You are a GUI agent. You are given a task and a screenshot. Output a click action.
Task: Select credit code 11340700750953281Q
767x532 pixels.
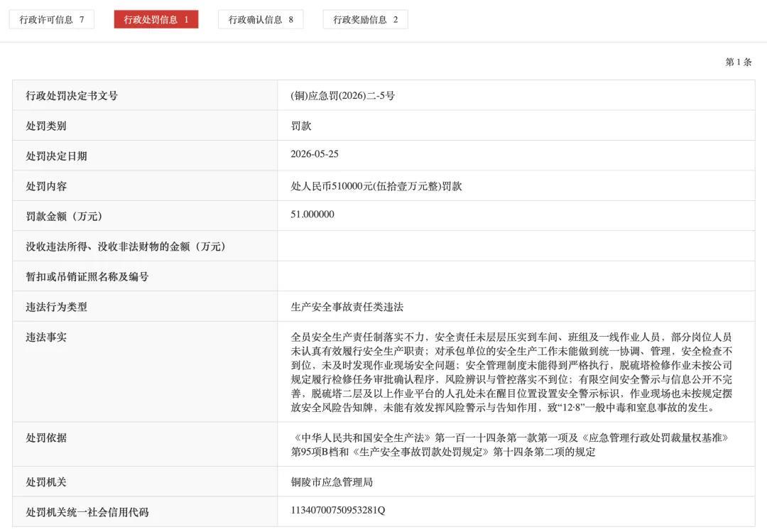(x=338, y=510)
